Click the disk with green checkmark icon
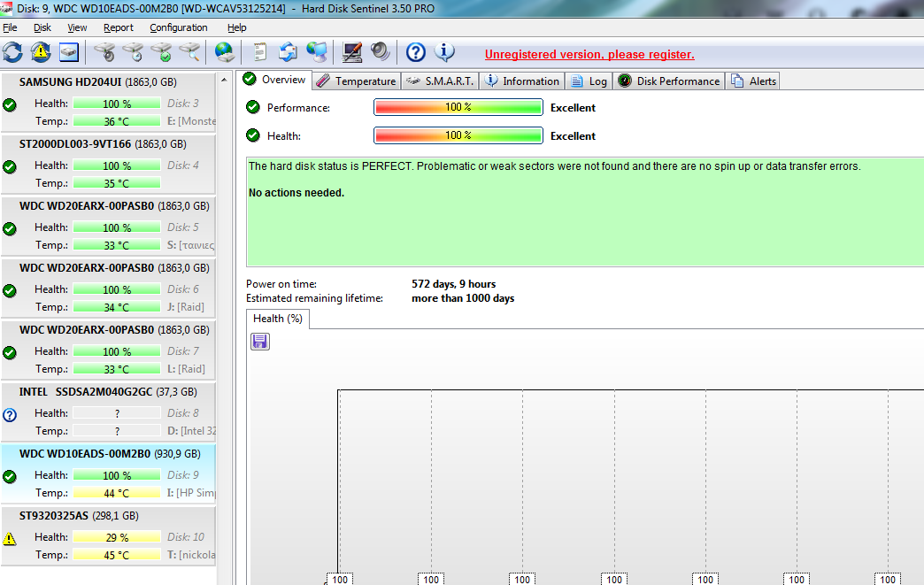 click(x=162, y=52)
